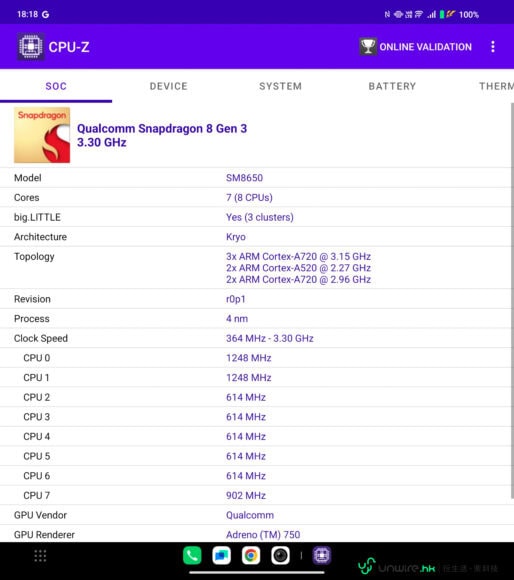Click the 3x ARM Cortex-A720 @ 3.15 GHz line
The height and width of the screenshot is (580, 514).
[x=298, y=256]
